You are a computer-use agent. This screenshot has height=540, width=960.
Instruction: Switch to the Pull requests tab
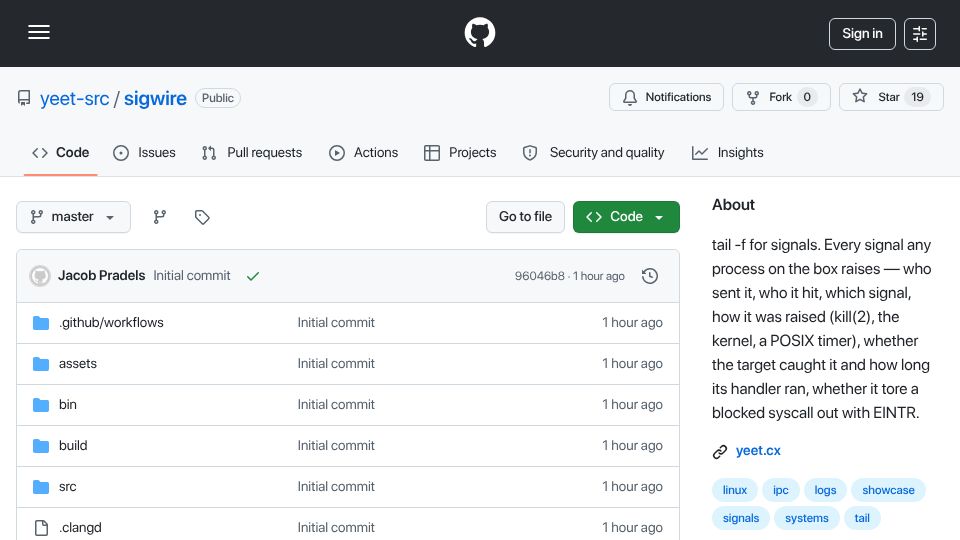point(252,152)
